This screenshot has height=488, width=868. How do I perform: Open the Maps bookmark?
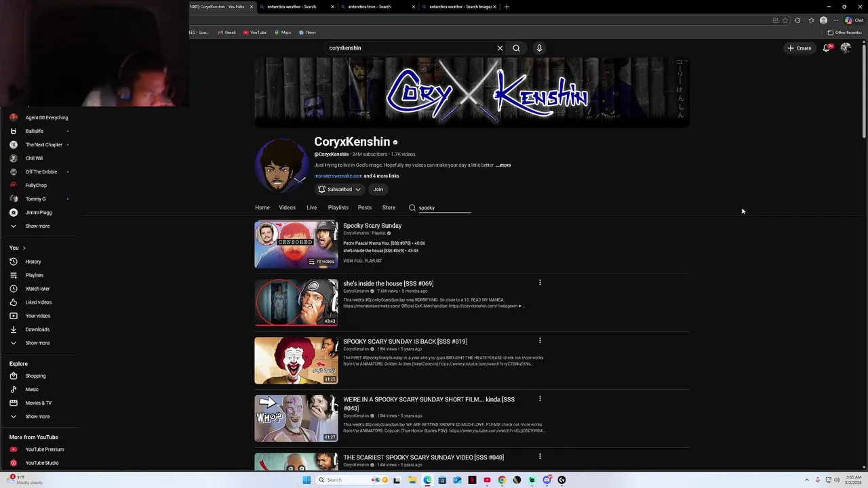coord(282,33)
